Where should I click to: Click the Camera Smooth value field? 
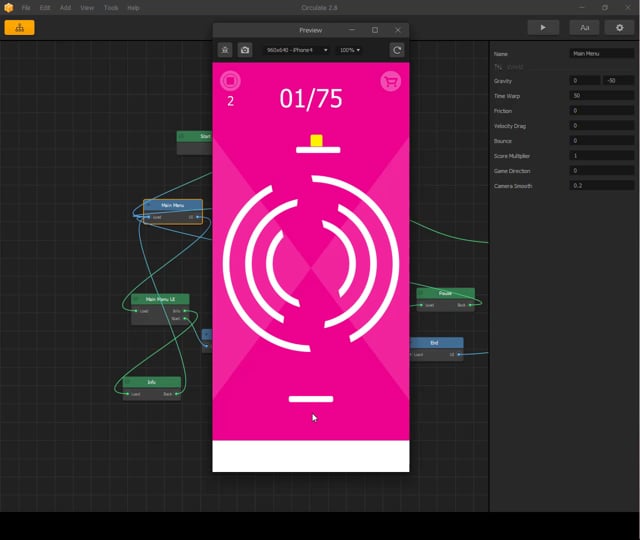pyautogui.click(x=602, y=186)
